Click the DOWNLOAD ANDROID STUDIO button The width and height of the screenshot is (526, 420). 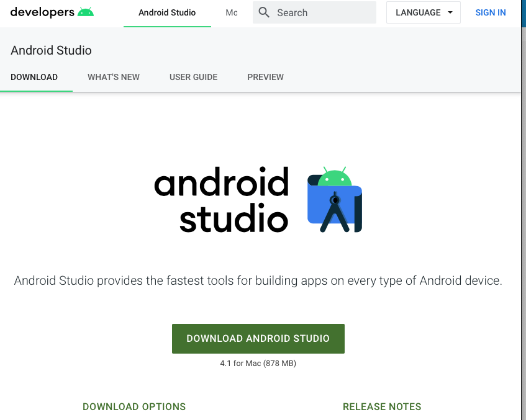[x=258, y=338]
